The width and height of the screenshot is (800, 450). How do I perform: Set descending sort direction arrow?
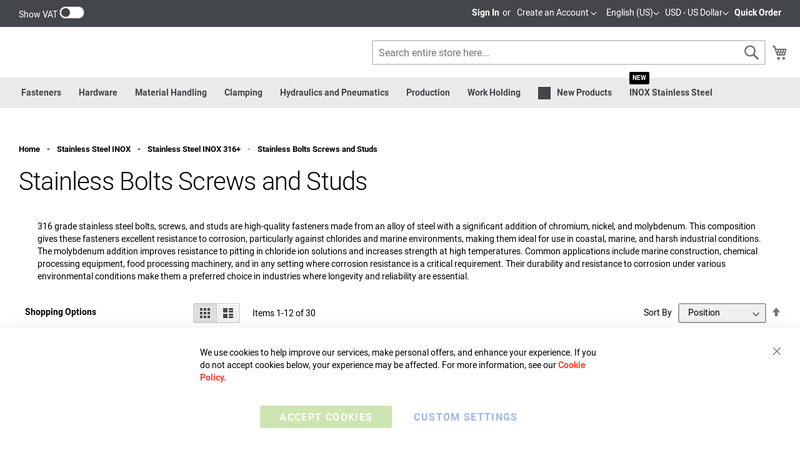point(776,312)
